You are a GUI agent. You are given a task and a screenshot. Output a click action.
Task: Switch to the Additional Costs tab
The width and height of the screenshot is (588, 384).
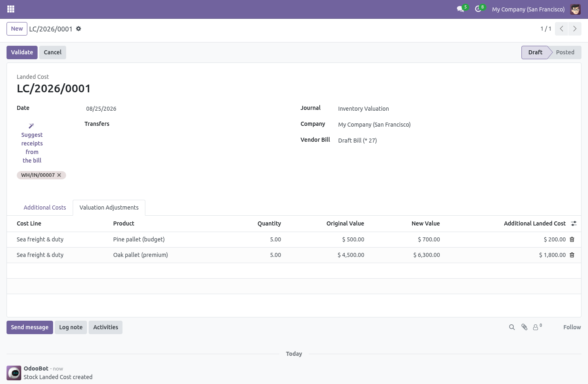pos(45,208)
